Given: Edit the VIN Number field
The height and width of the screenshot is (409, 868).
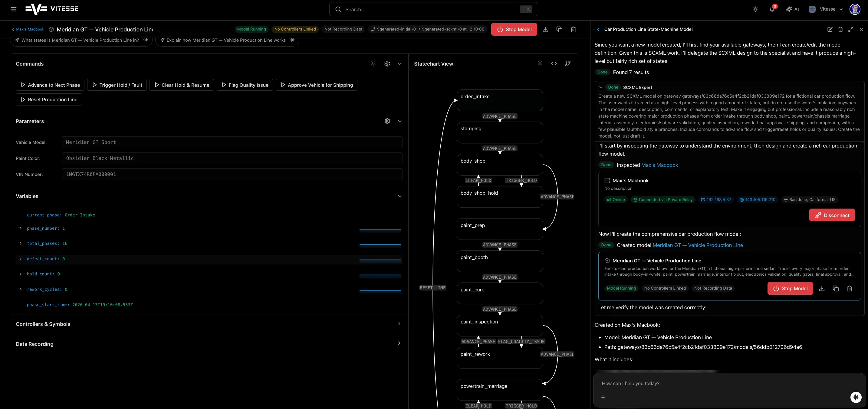Looking at the screenshot, I should point(232,174).
